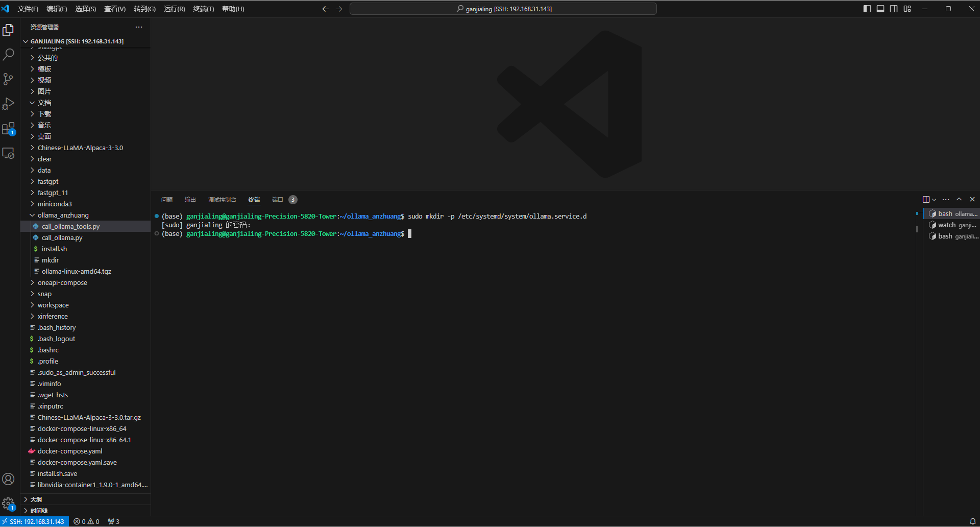Select the bash ollama terminal instance
Screen dimensions: 980x527
pyautogui.click(x=952, y=214)
